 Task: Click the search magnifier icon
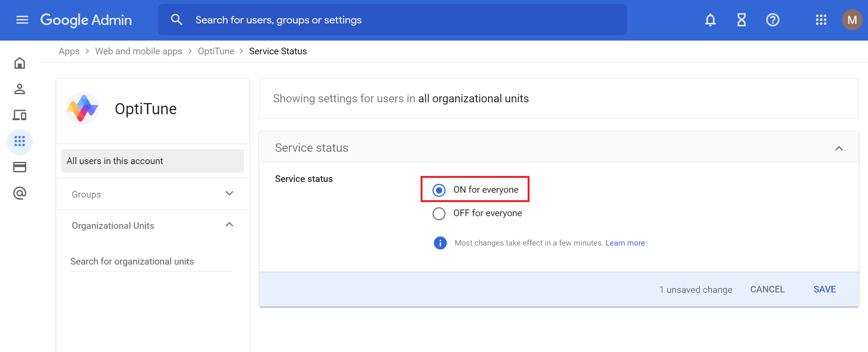176,20
